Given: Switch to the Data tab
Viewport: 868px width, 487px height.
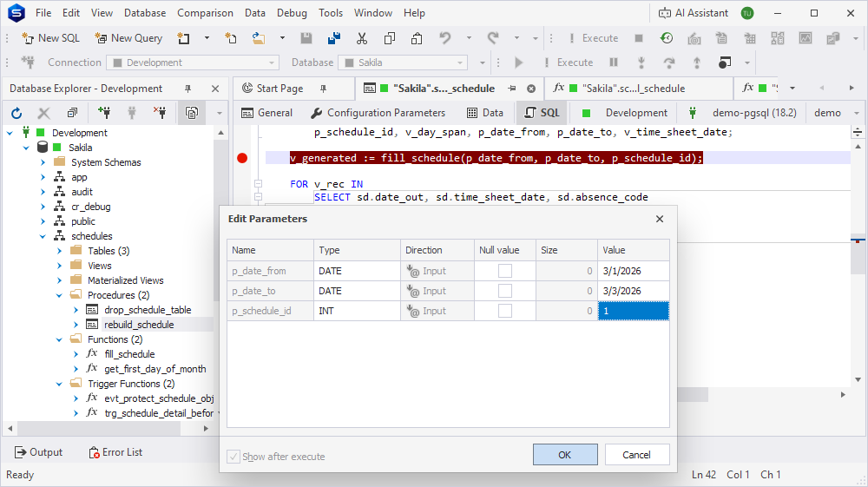Looking at the screenshot, I should (x=485, y=113).
